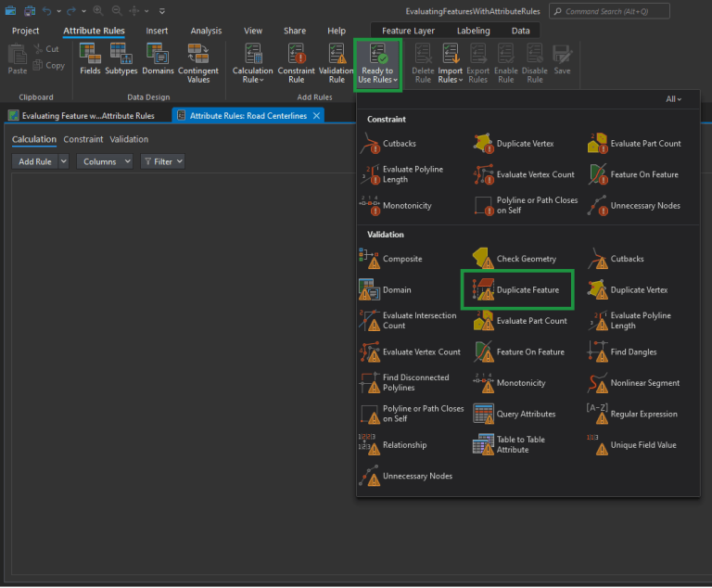Select Constraint Monotonicity rule
Image resolution: width=712 pixels, height=588 pixels.
(396, 206)
